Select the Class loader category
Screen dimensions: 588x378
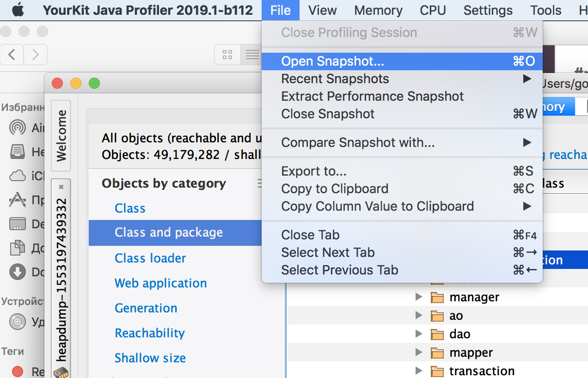(x=150, y=258)
